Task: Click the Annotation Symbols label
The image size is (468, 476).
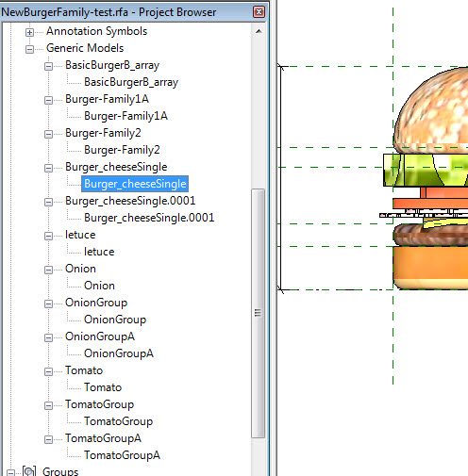Action: pos(96,31)
